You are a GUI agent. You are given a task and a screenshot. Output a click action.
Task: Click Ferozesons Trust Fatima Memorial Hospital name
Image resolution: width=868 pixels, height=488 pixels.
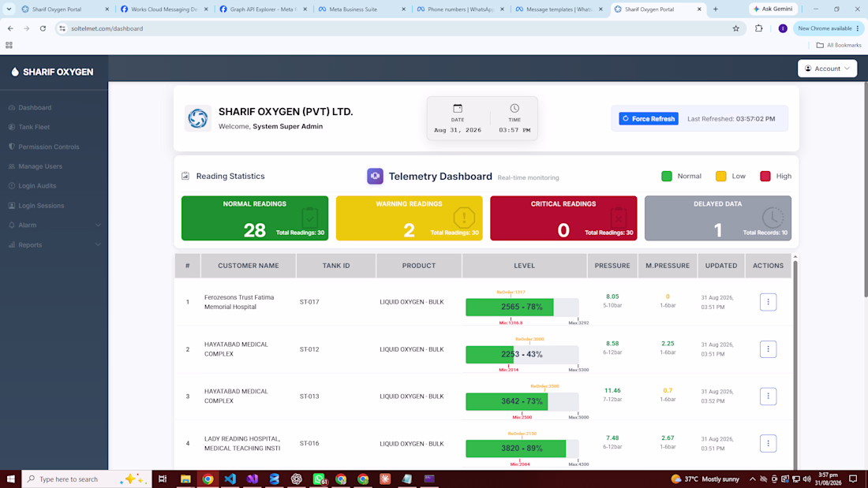[239, 302]
